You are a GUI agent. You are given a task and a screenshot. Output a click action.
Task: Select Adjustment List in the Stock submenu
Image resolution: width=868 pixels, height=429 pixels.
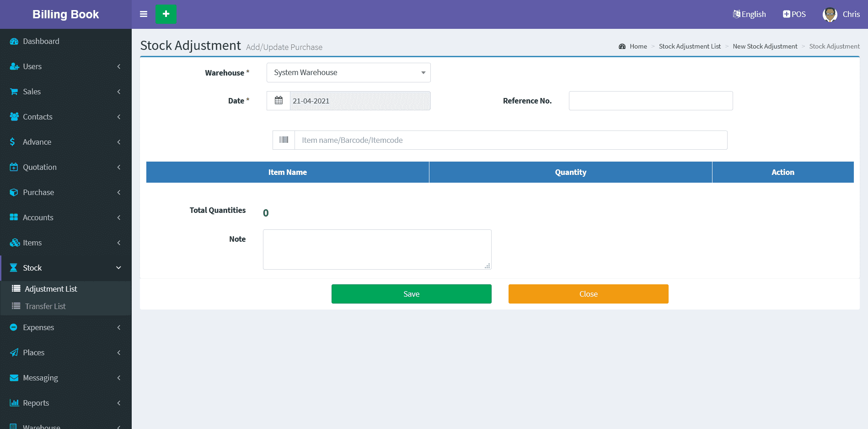[x=51, y=289]
